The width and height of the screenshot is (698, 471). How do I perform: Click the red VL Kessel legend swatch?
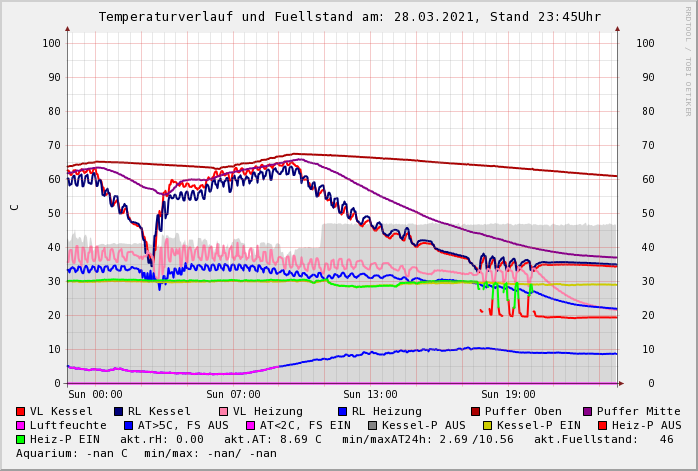click(21, 411)
